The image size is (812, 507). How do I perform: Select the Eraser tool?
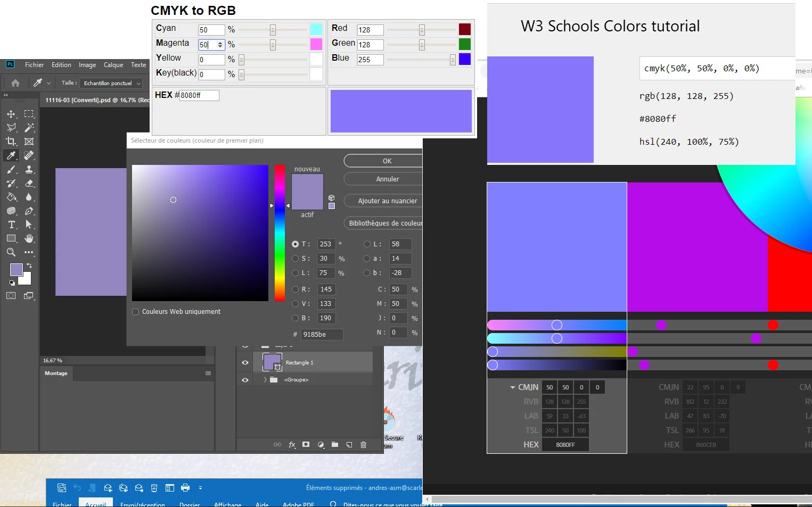tap(29, 183)
